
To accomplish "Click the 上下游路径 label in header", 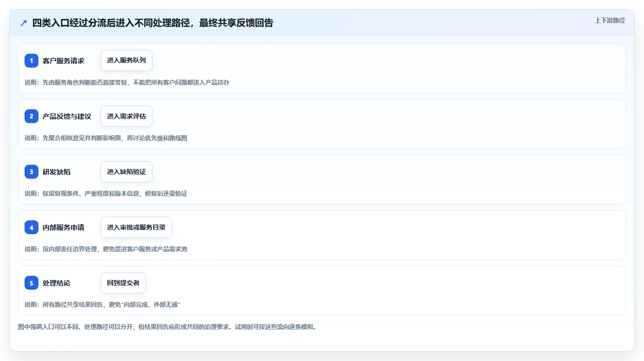I will pyautogui.click(x=610, y=20).
